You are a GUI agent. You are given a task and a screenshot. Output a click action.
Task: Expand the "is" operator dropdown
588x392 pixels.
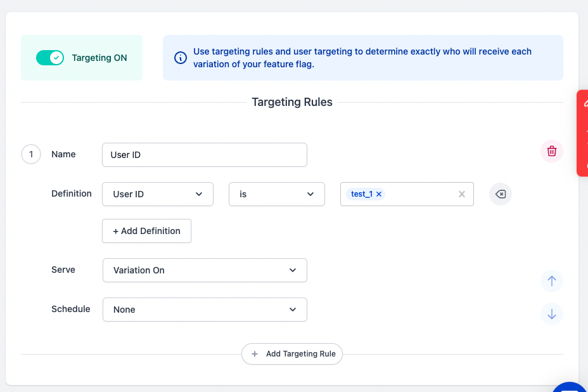tap(276, 194)
